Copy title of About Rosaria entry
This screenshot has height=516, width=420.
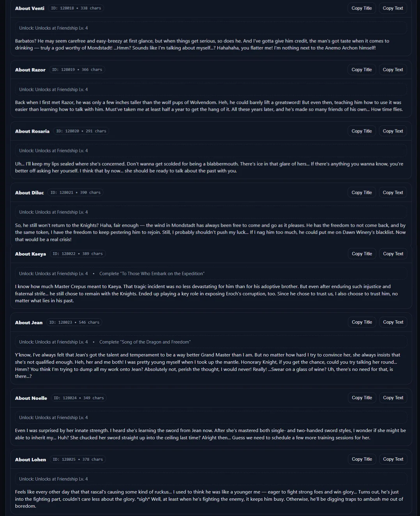click(362, 131)
